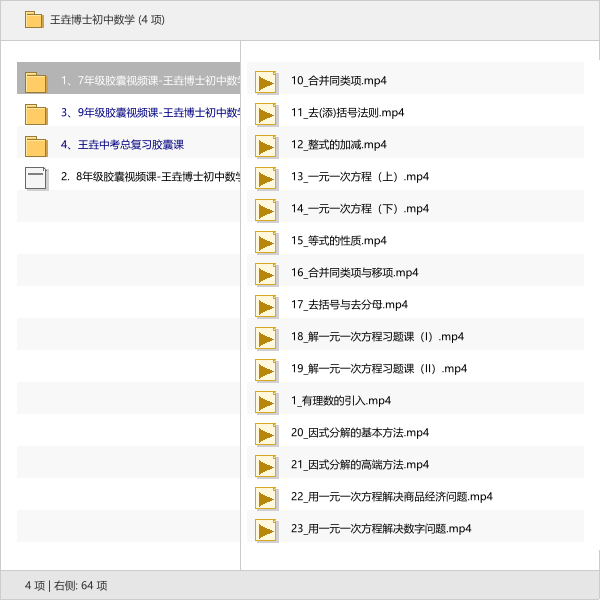Viewport: 600px width, 600px height.
Task: Open 18_解一元一次方程习题课（I）.mp4
Action: tap(377, 336)
